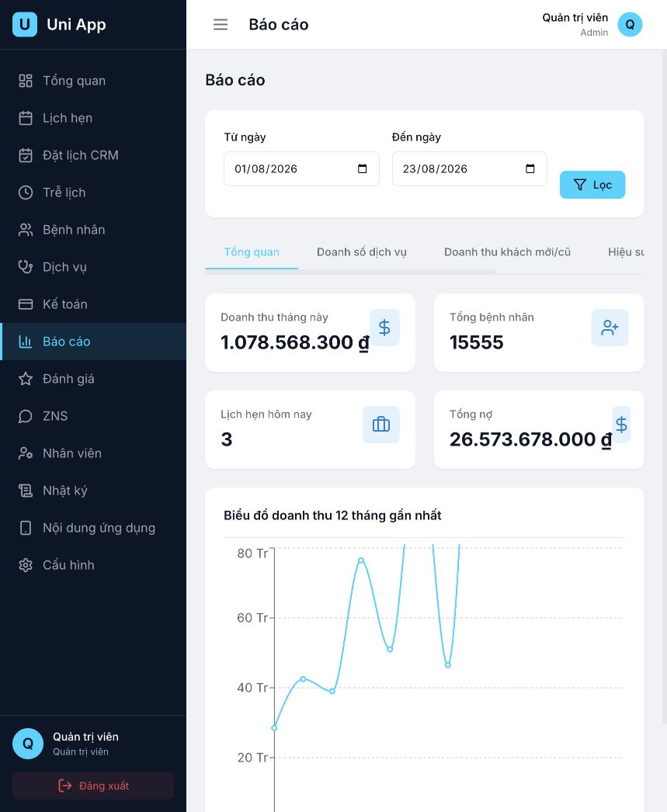Click the dollar icon on Doanh thu tháng này card
667x812 pixels.
(x=384, y=328)
